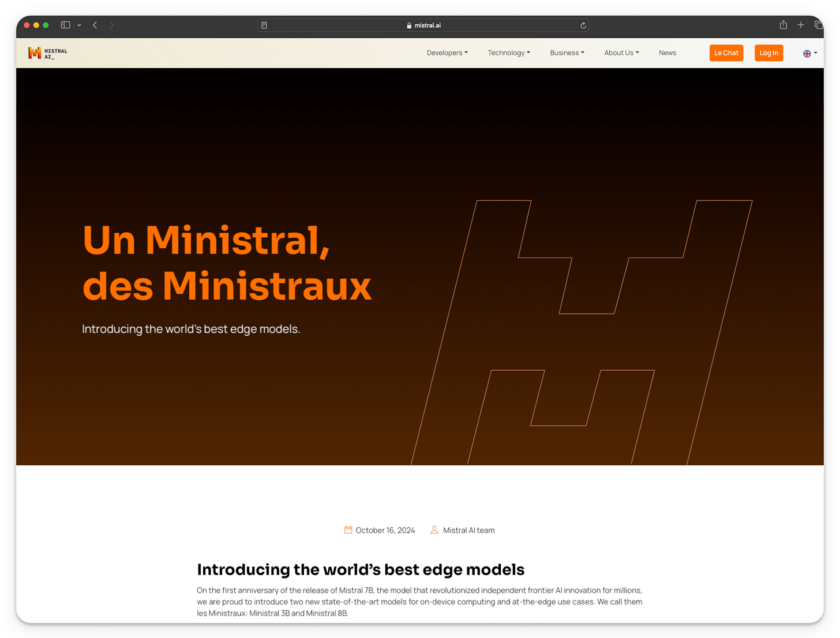Click the calendar icon by the date
Viewport: 840px width, 638px height.
coord(348,530)
